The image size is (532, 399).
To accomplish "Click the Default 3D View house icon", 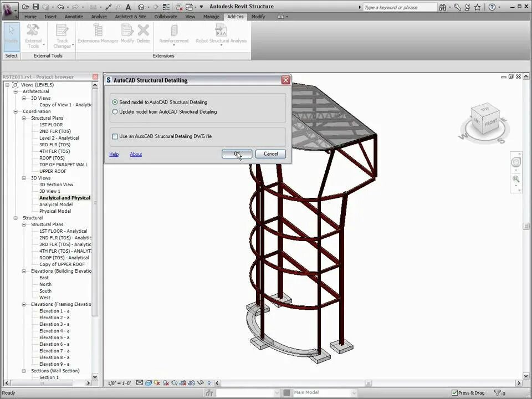I will pyautogui.click(x=141, y=7).
